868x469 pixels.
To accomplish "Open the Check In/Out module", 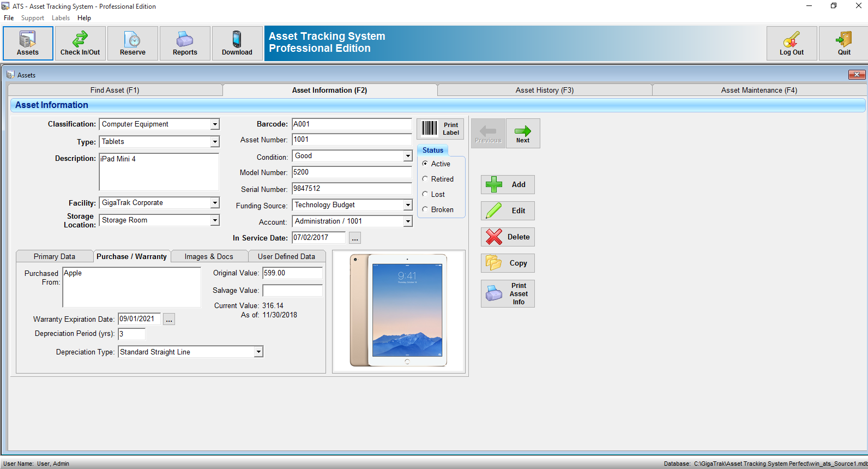I will [80, 44].
